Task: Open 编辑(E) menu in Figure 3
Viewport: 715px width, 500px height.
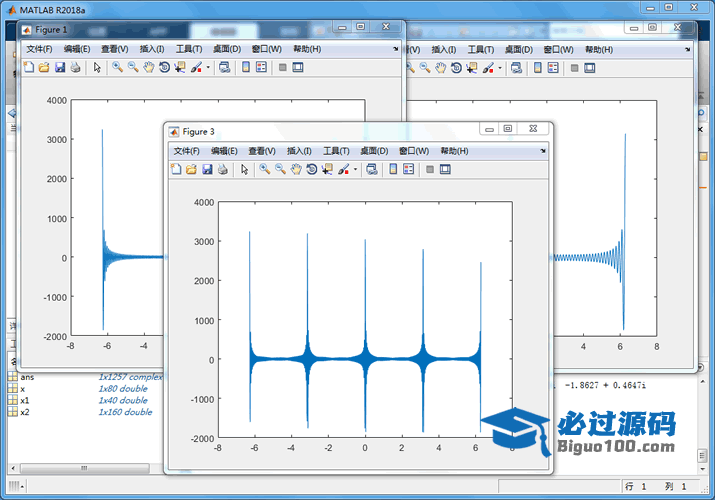Action: pyautogui.click(x=224, y=151)
